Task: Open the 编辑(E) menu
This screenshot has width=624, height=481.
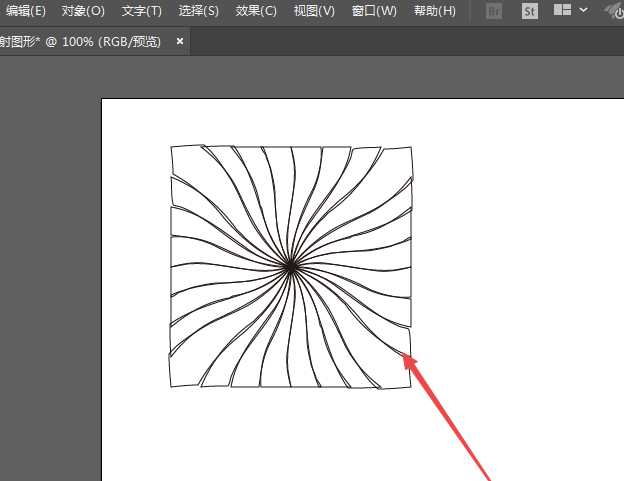Action: pyautogui.click(x=26, y=11)
